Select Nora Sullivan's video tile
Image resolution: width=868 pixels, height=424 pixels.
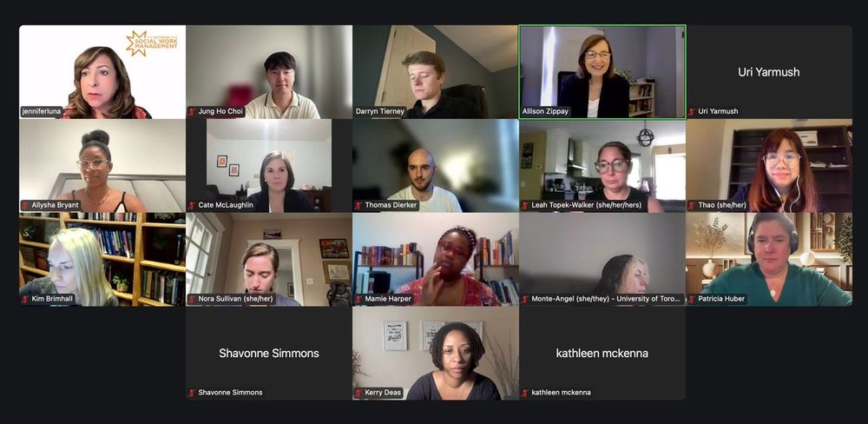[x=269, y=260]
